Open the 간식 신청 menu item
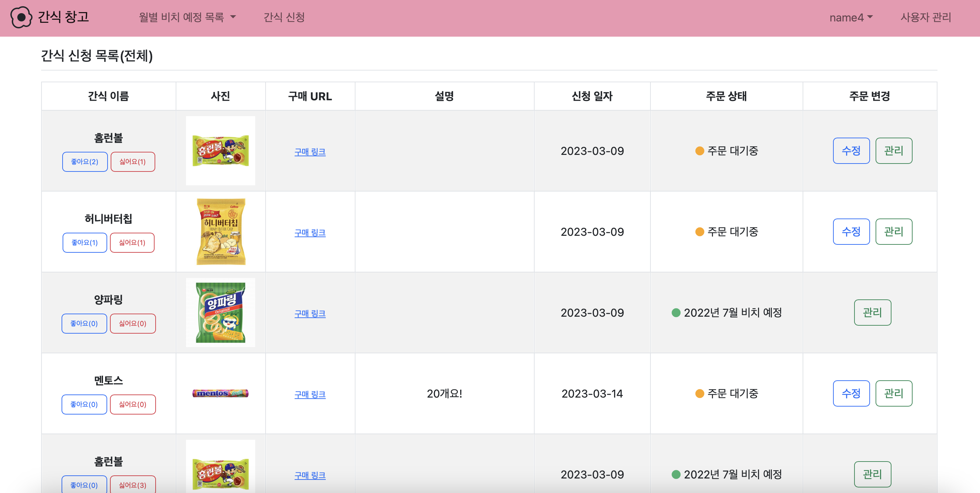This screenshot has width=980, height=493. (284, 17)
